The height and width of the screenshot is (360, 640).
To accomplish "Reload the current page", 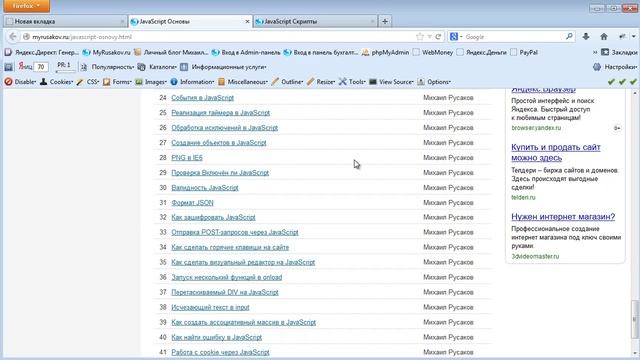I will tap(438, 37).
